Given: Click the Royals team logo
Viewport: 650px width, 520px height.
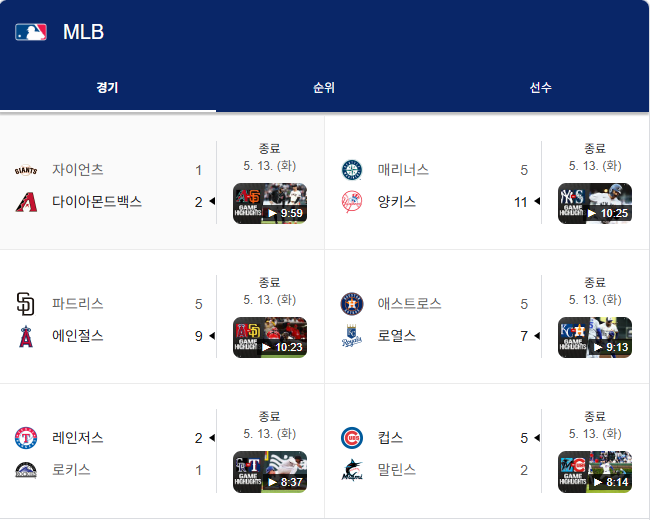Looking at the screenshot, I should [352, 336].
